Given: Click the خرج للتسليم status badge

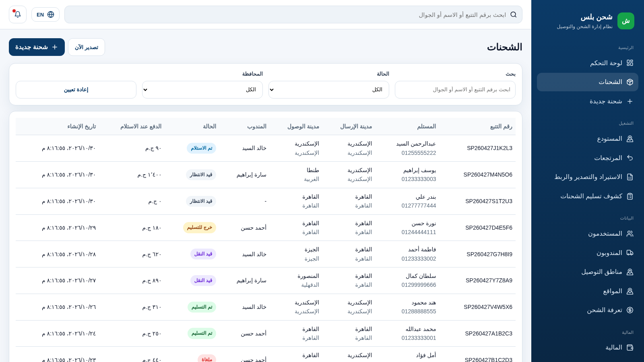Looking at the screenshot, I should click(200, 228).
